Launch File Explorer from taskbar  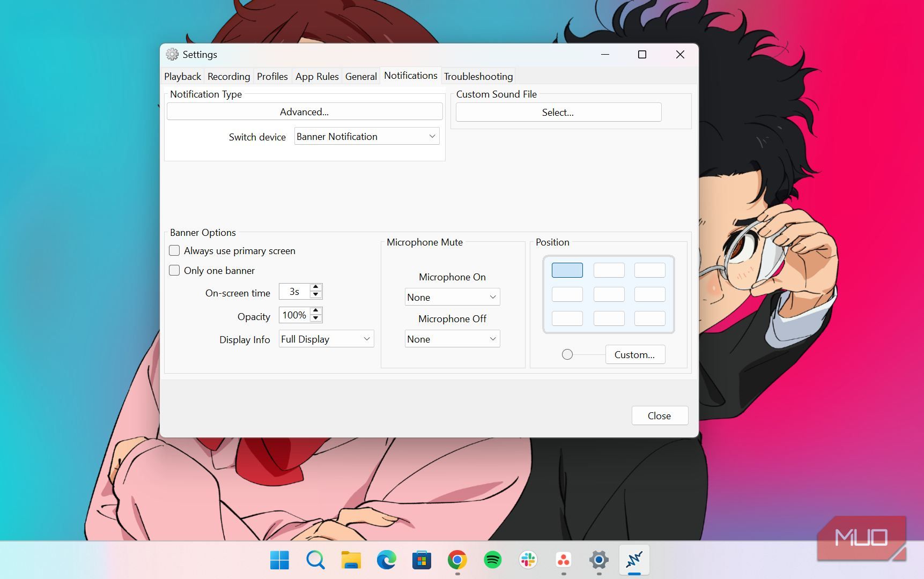coord(351,560)
